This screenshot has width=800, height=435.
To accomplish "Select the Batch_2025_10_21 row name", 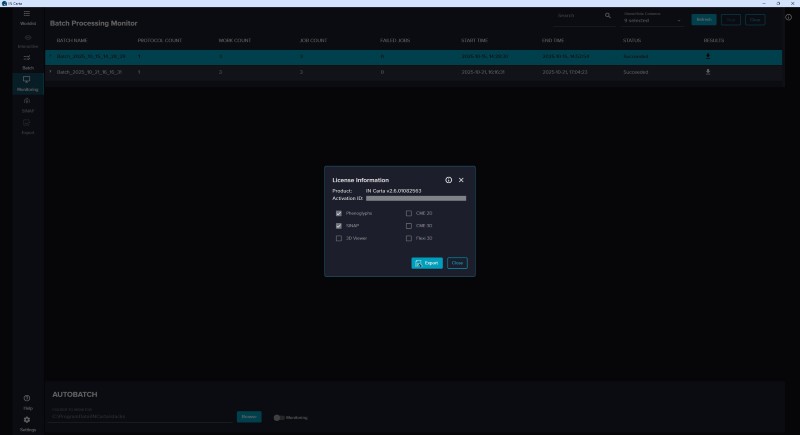I will [x=89, y=72].
